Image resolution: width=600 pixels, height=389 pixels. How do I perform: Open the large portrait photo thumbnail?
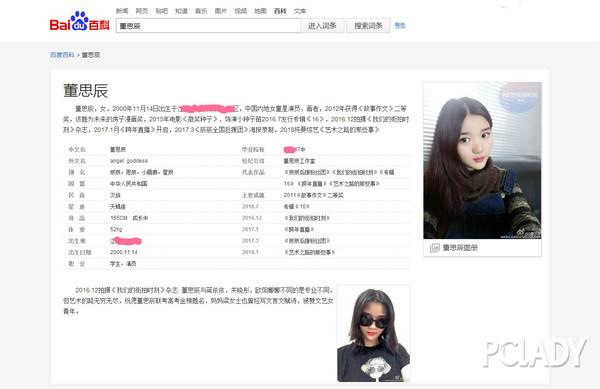483,160
